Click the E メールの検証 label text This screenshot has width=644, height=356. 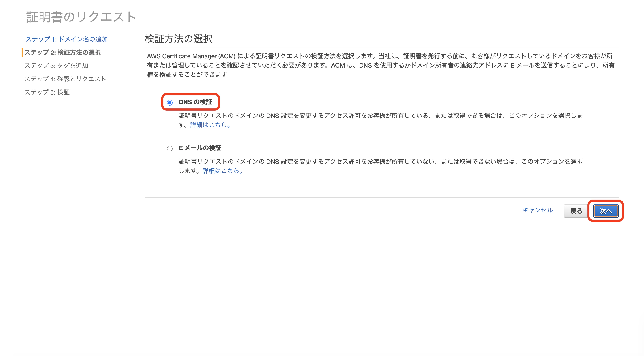200,148
